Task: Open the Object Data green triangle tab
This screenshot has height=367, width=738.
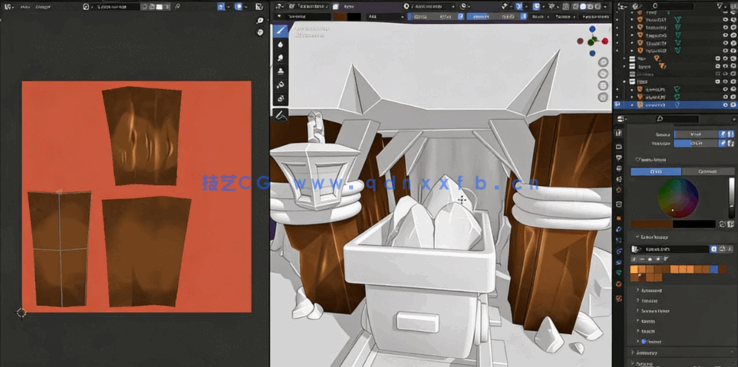Action: [619, 273]
